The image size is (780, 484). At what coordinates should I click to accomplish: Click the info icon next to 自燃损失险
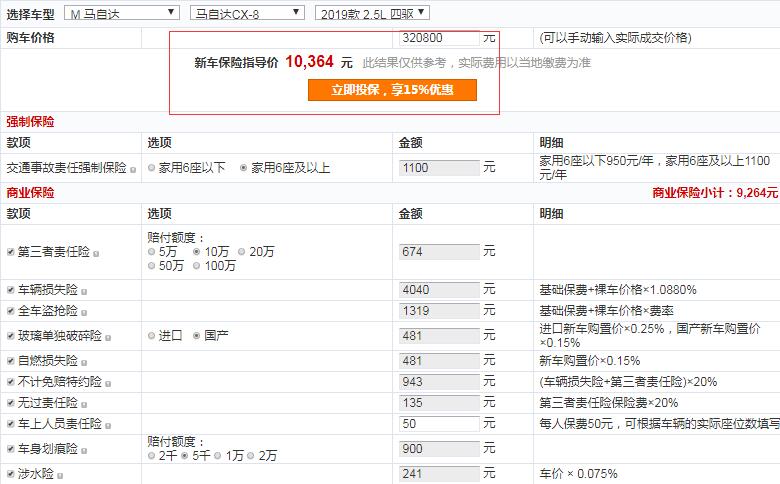click(x=84, y=363)
